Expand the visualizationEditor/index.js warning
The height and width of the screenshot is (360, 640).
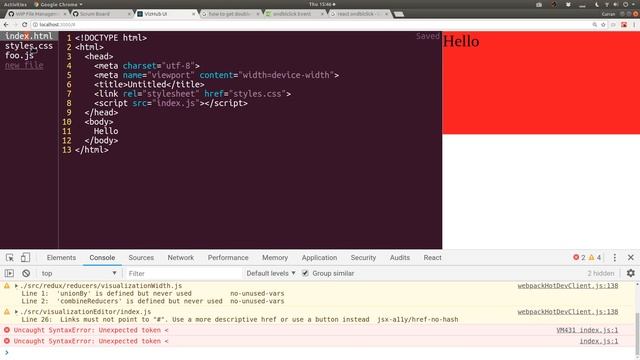[x=16, y=312]
